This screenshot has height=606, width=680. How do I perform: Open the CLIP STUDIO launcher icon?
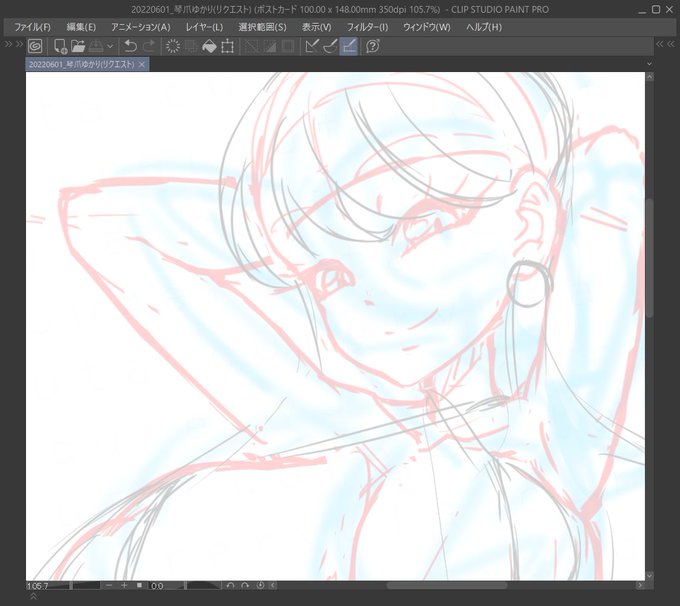[35, 46]
